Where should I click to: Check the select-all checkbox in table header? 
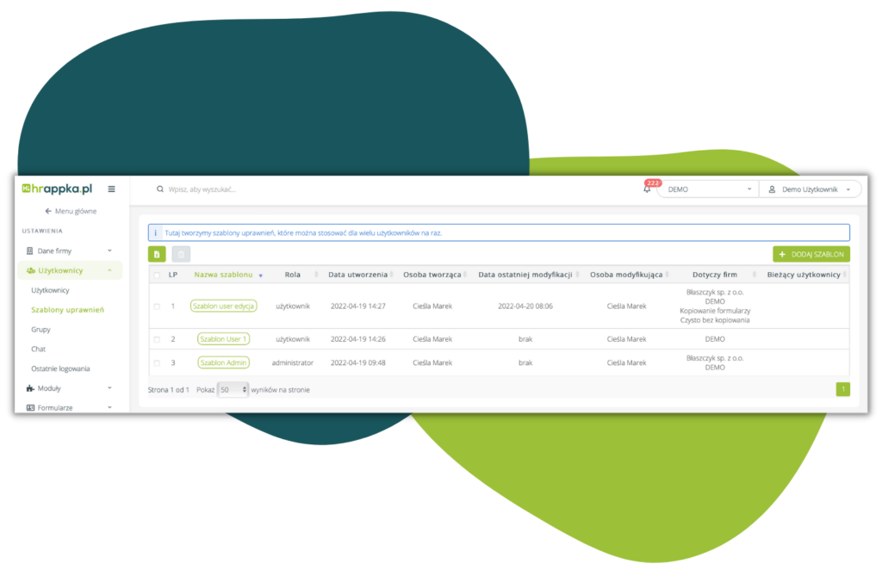coord(157,275)
